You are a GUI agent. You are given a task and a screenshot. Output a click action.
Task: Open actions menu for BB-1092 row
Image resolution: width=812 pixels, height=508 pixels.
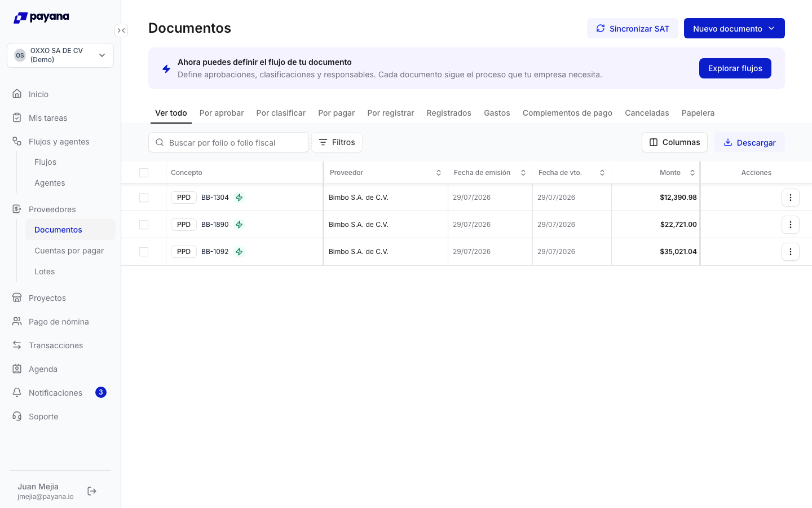[x=791, y=252]
